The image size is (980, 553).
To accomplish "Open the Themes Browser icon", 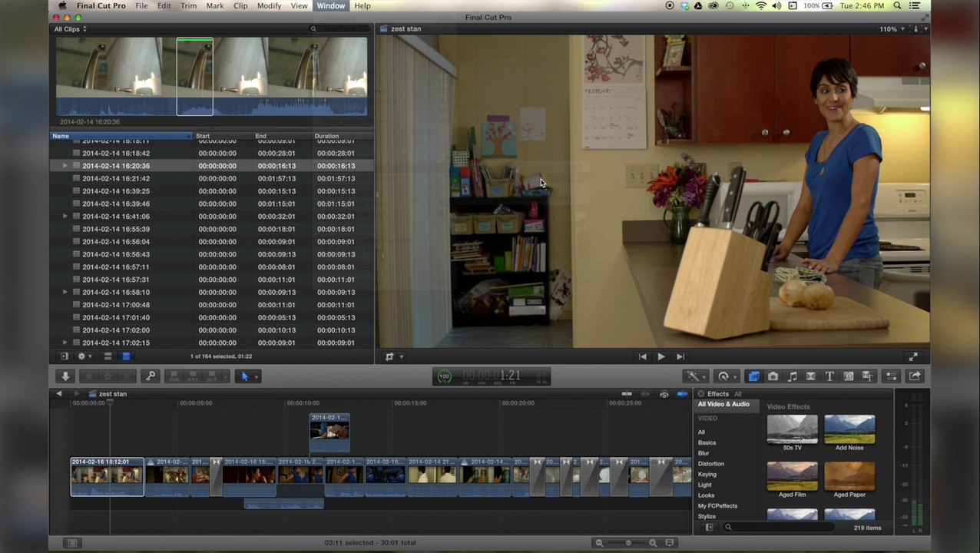I will [x=867, y=376].
